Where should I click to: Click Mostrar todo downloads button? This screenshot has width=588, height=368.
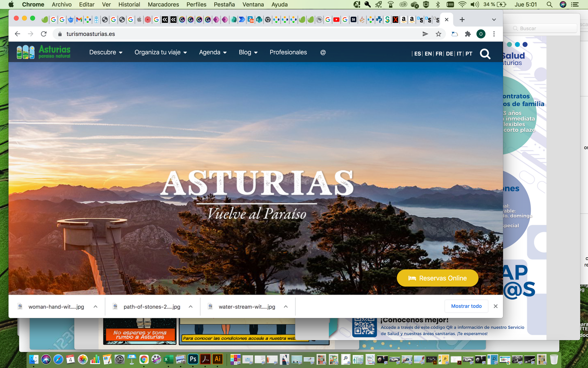coord(466,306)
